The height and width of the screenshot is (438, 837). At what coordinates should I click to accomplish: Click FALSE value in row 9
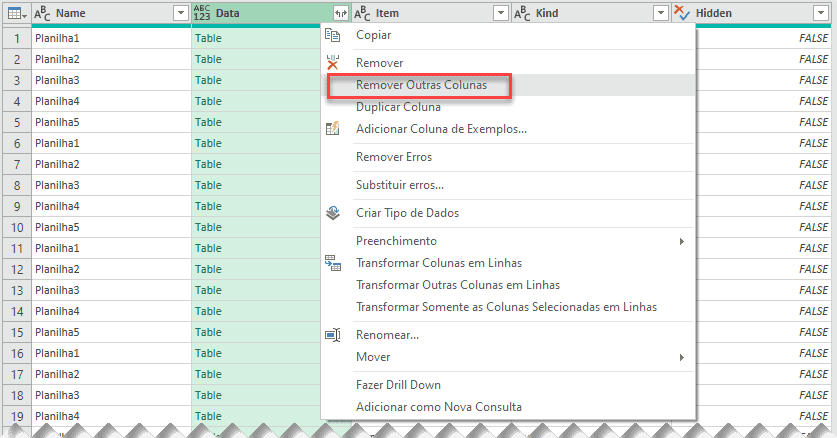(814, 206)
